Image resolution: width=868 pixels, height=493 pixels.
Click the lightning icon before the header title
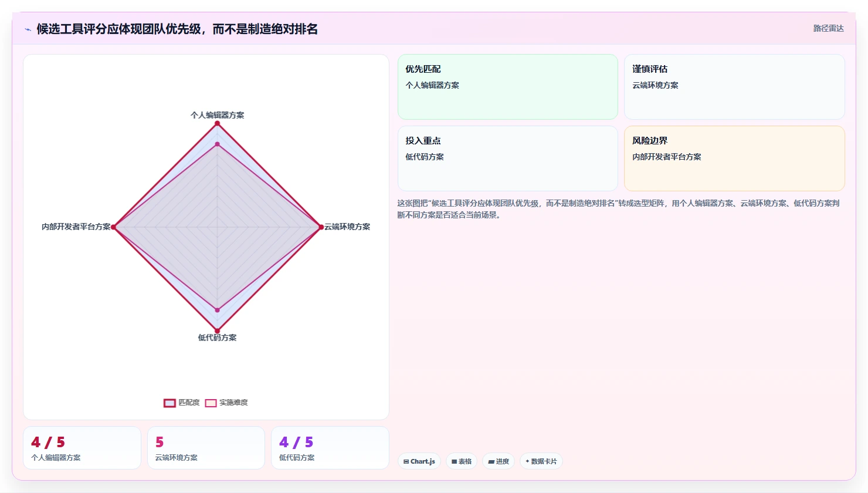(x=28, y=29)
